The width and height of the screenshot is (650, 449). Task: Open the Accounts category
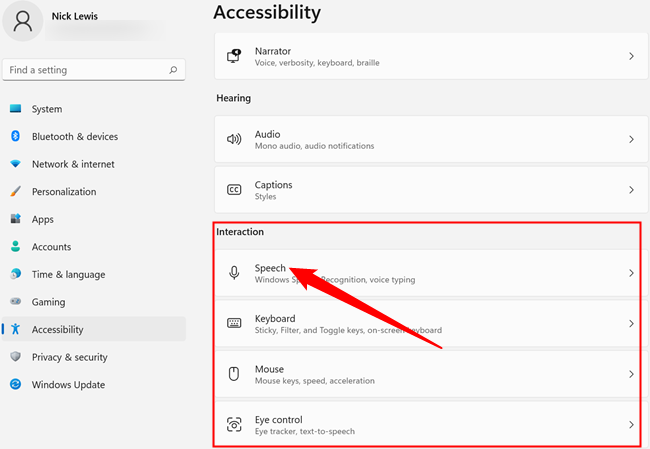94,246
